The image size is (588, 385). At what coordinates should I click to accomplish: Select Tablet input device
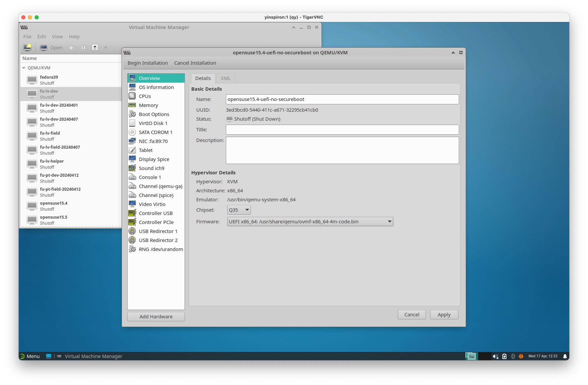pos(156,150)
